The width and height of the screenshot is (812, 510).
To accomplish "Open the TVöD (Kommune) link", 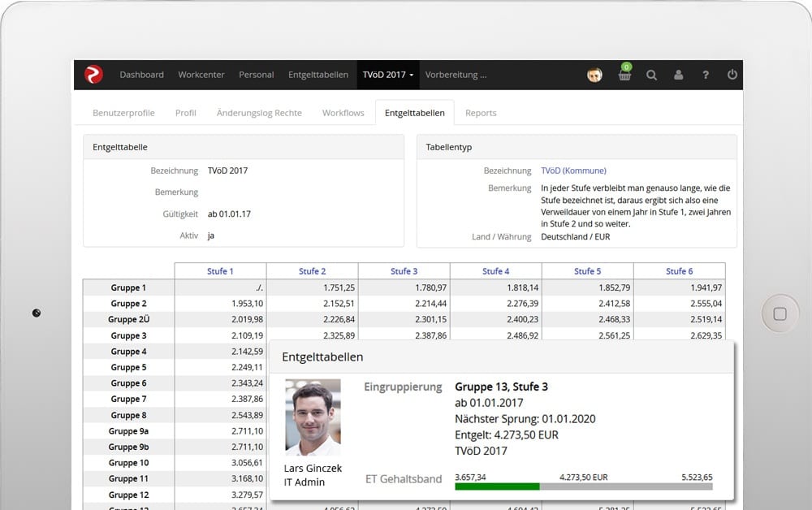I will (573, 171).
